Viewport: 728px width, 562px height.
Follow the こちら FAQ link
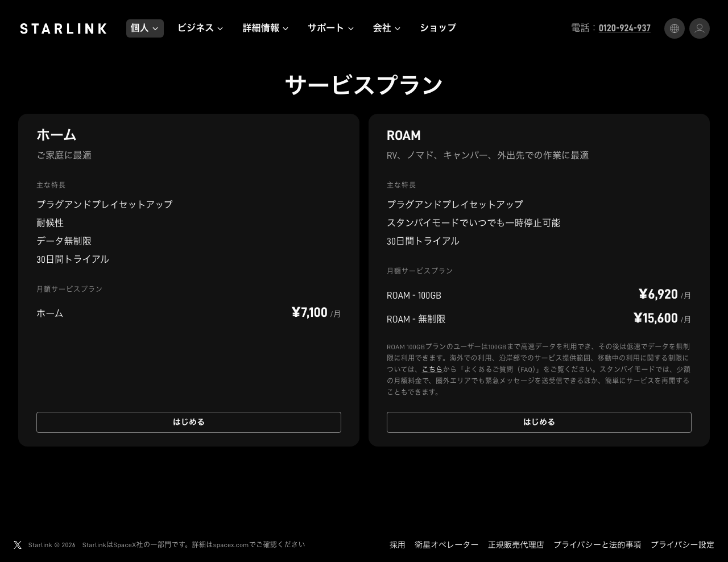pos(432,369)
